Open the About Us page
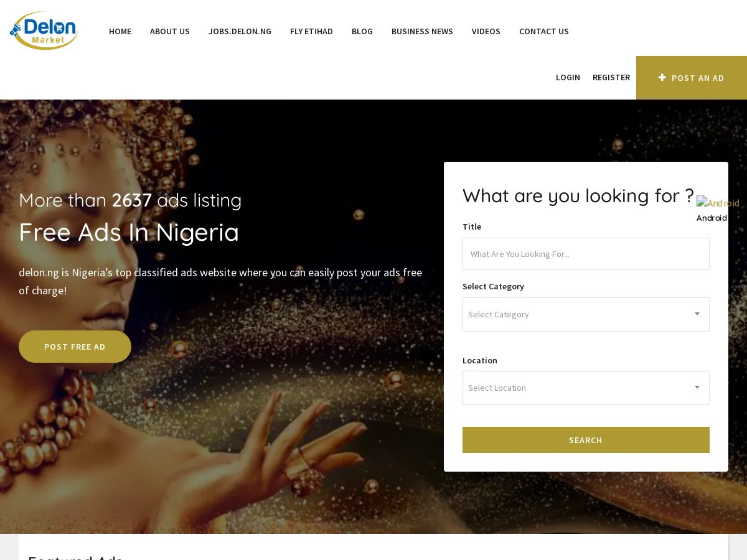The width and height of the screenshot is (747, 560). click(x=170, y=31)
